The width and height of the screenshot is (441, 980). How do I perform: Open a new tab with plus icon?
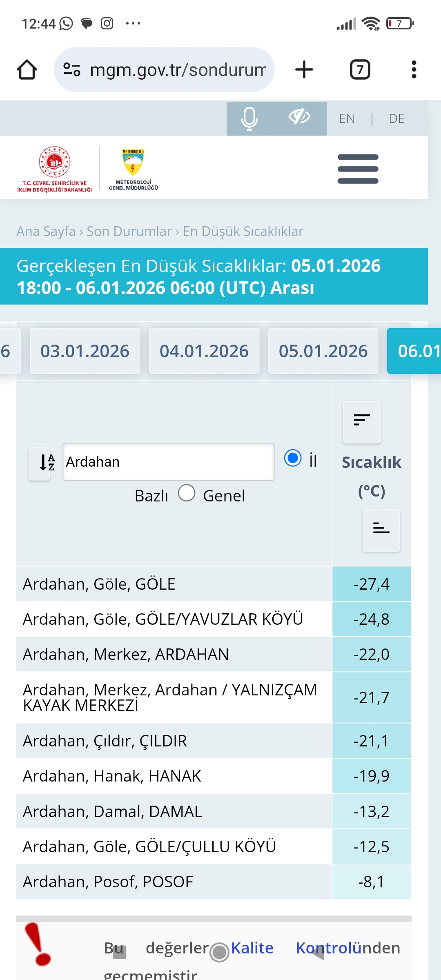pyautogui.click(x=304, y=69)
